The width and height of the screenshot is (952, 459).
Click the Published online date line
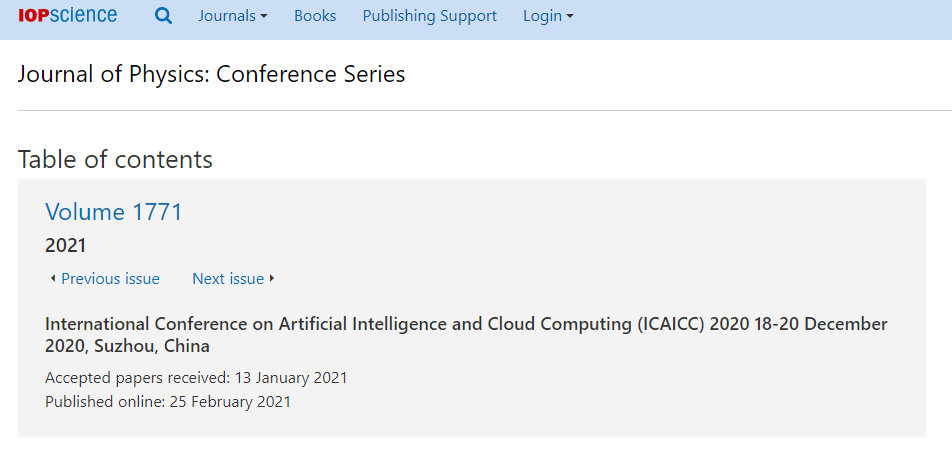168,401
